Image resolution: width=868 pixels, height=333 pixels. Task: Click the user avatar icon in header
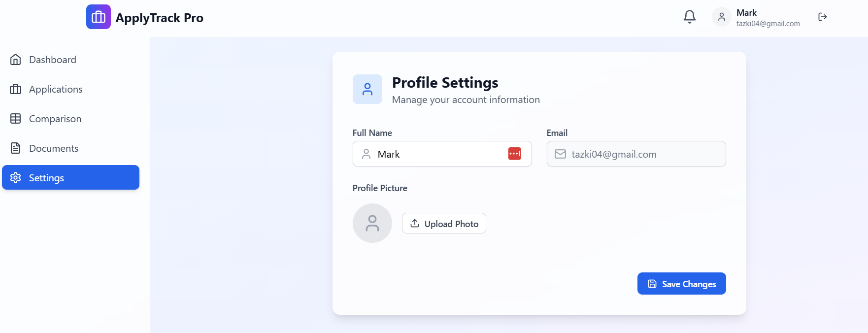(x=722, y=17)
